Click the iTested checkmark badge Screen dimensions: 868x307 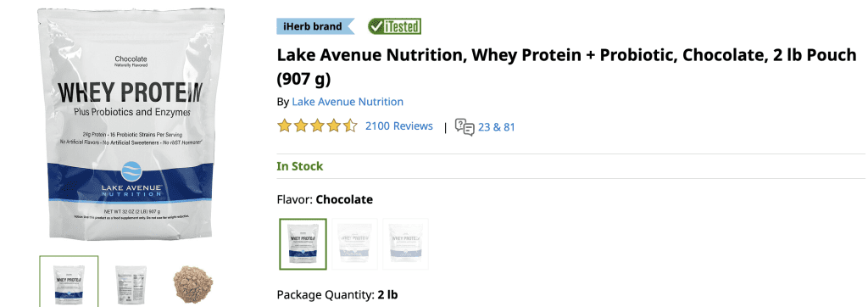tap(395, 26)
